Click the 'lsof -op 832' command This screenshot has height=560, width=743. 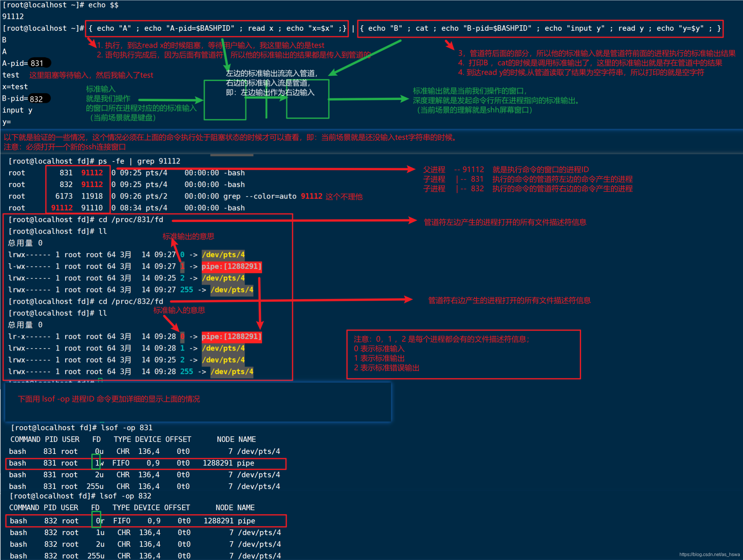[126, 496]
